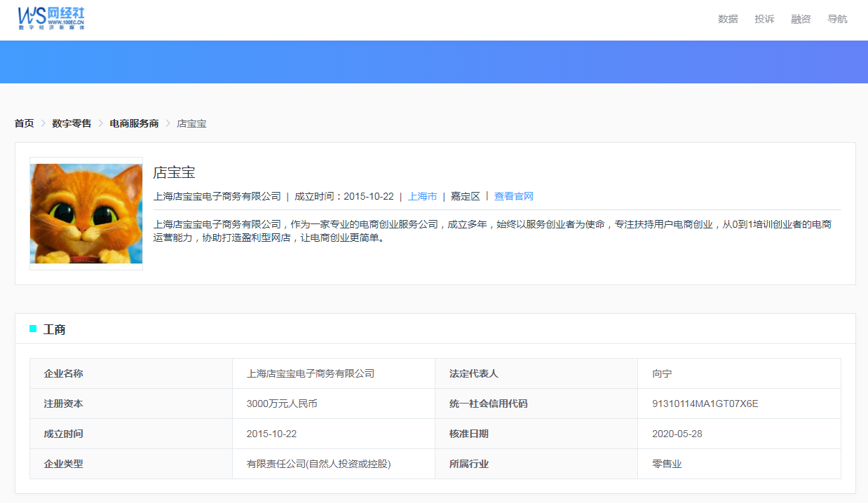This screenshot has width=868, height=503.
Task: Click 成立时间：2015-10-22 in header
Action: click(x=344, y=196)
